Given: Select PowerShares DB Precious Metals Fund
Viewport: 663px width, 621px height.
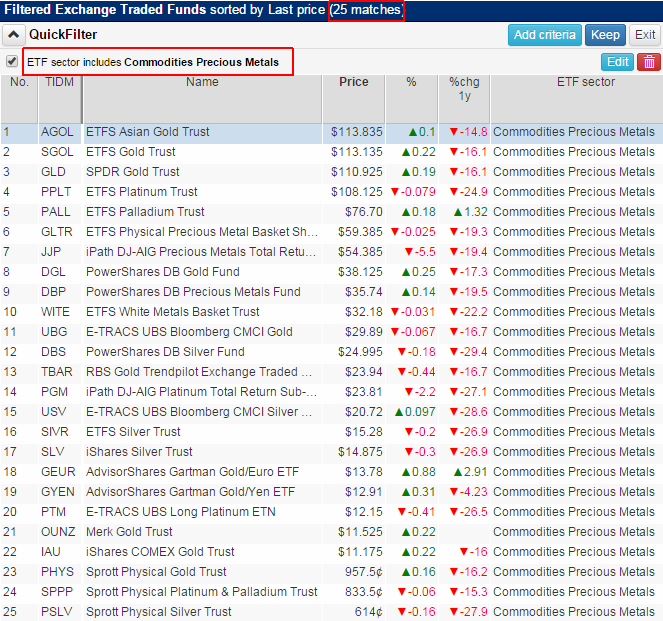Looking at the screenshot, I should (193, 292).
